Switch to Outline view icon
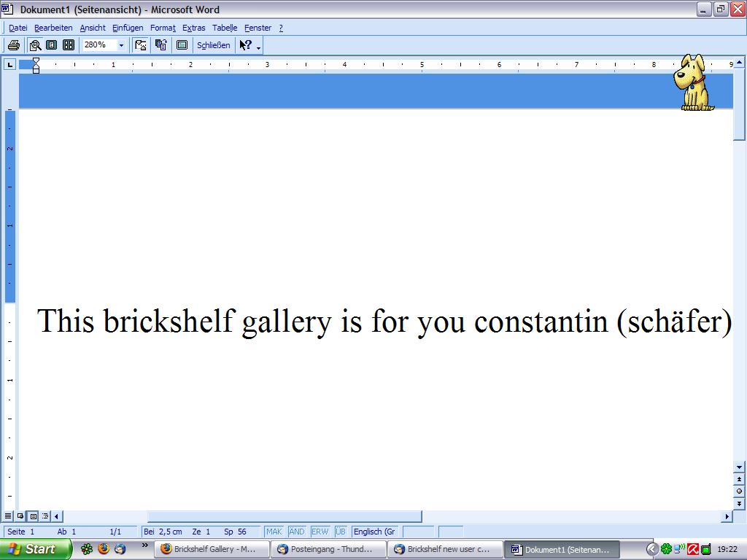 45,516
